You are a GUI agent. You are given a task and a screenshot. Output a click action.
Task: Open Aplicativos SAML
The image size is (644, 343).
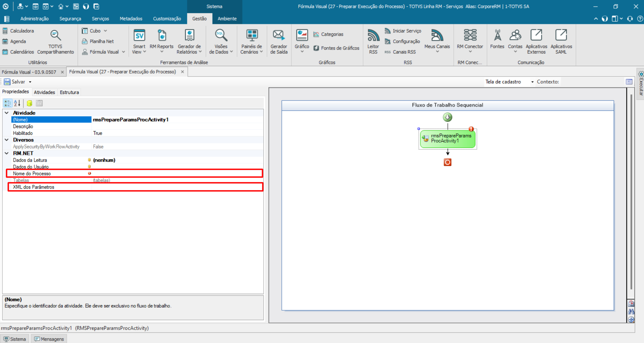click(561, 42)
